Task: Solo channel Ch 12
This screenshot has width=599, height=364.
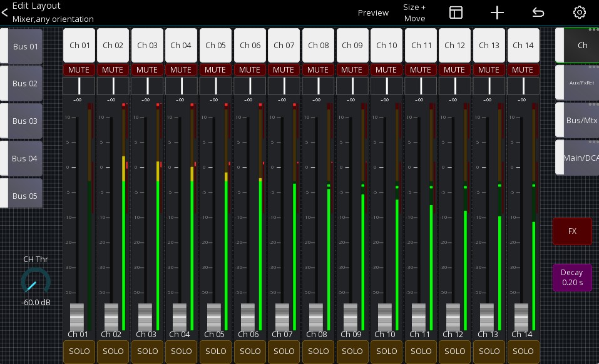Action: [x=455, y=351]
